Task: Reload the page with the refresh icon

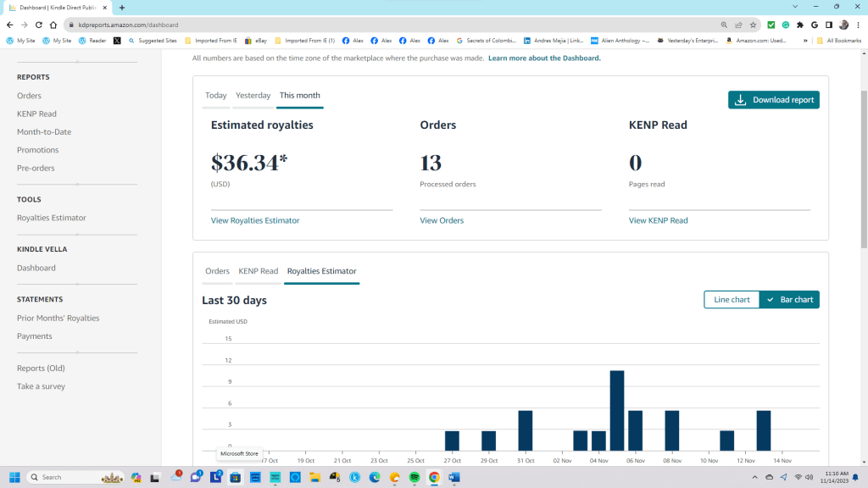Action: tap(39, 25)
